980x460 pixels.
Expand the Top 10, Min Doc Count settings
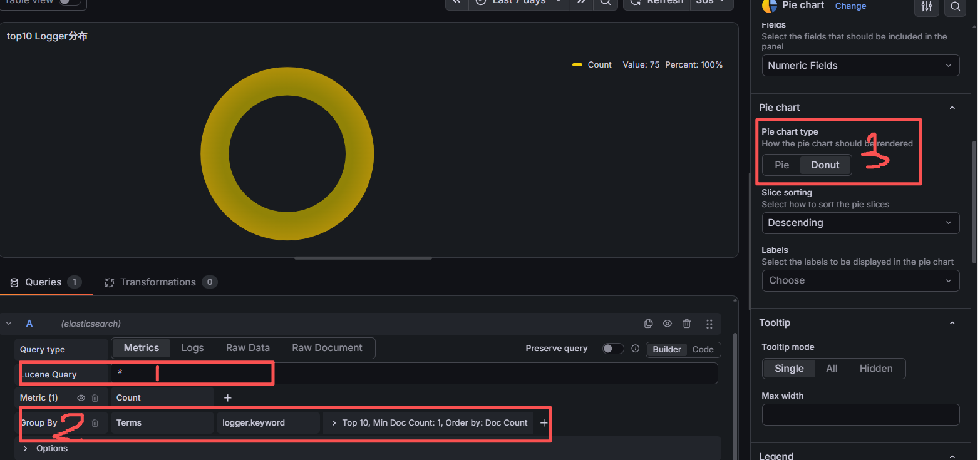(x=428, y=422)
